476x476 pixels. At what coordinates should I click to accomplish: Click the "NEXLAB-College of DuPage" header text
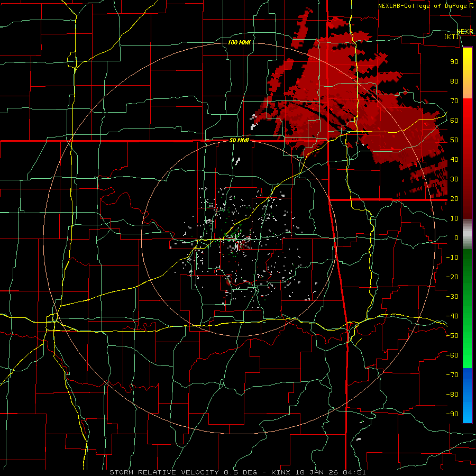click(423, 6)
